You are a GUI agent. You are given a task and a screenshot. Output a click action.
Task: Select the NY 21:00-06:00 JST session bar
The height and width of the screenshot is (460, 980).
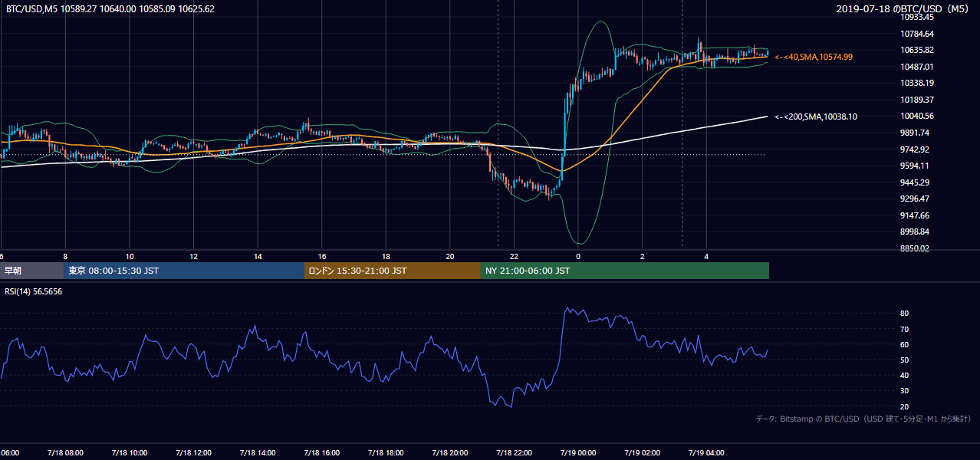pos(625,271)
